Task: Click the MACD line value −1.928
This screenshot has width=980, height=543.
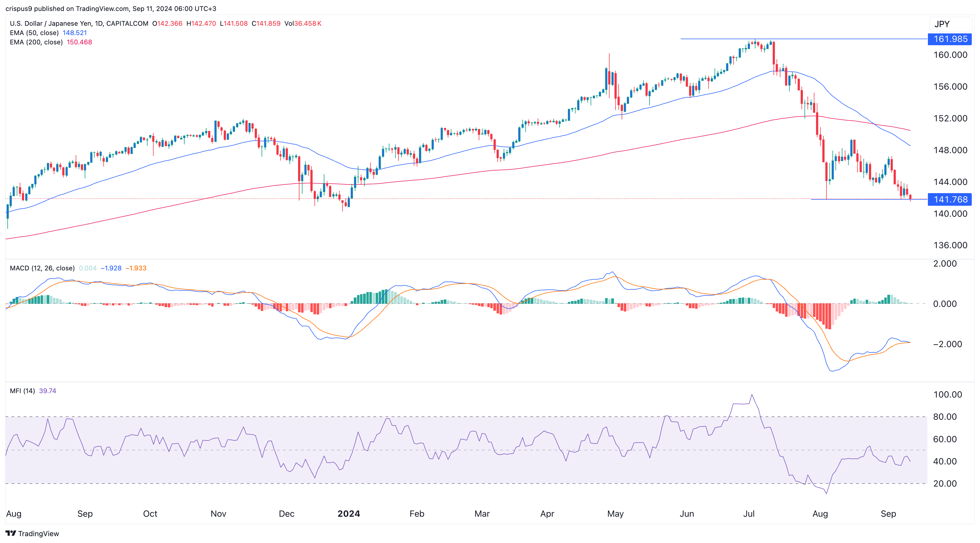Action: click(x=111, y=268)
